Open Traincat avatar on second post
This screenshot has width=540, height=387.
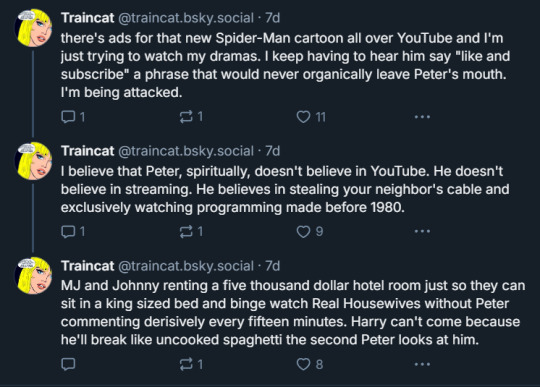[33, 161]
